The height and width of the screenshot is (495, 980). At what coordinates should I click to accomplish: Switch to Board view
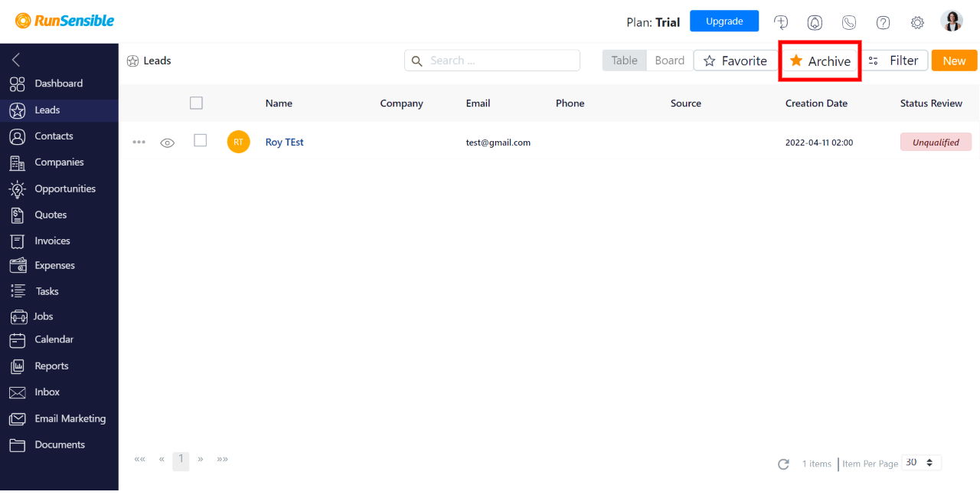tap(669, 61)
